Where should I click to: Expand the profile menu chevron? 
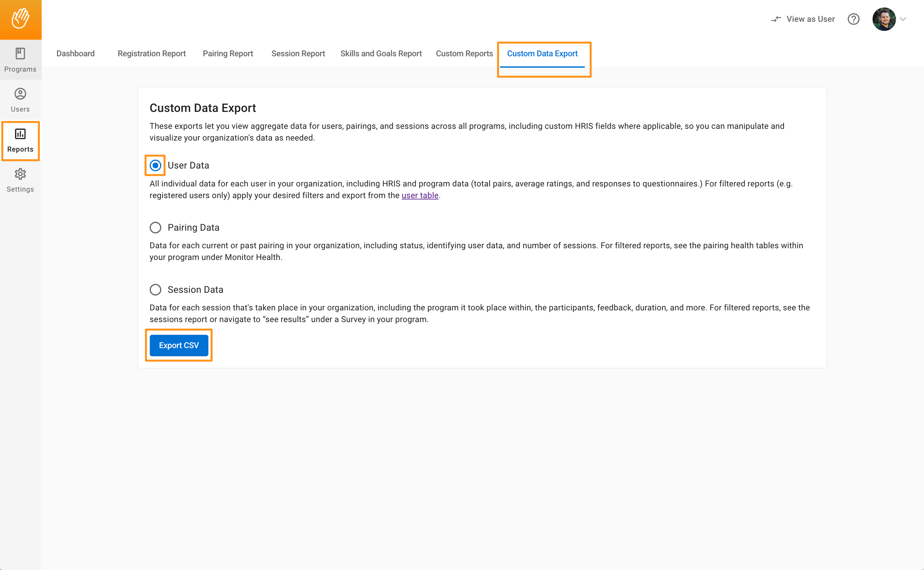[903, 19]
